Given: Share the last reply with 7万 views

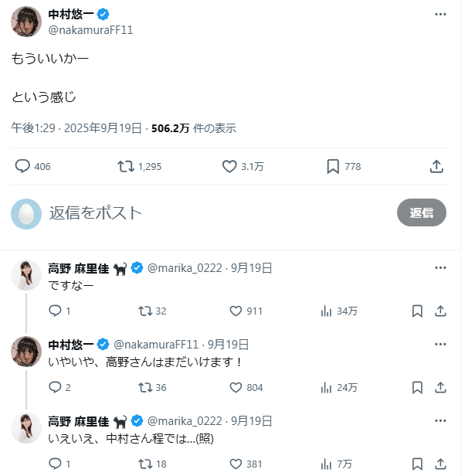Looking at the screenshot, I should 440,464.
